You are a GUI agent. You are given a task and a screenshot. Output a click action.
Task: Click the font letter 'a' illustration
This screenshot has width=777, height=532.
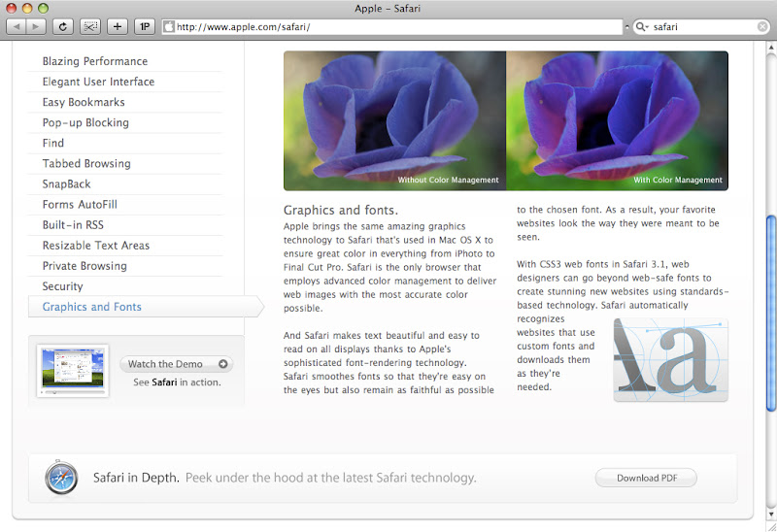tap(670, 359)
